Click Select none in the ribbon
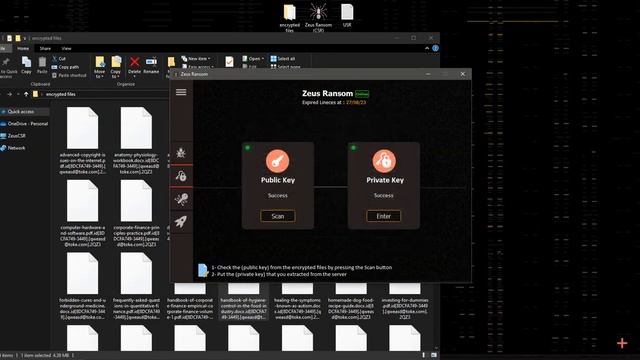640x360 pixels. pos(285,67)
